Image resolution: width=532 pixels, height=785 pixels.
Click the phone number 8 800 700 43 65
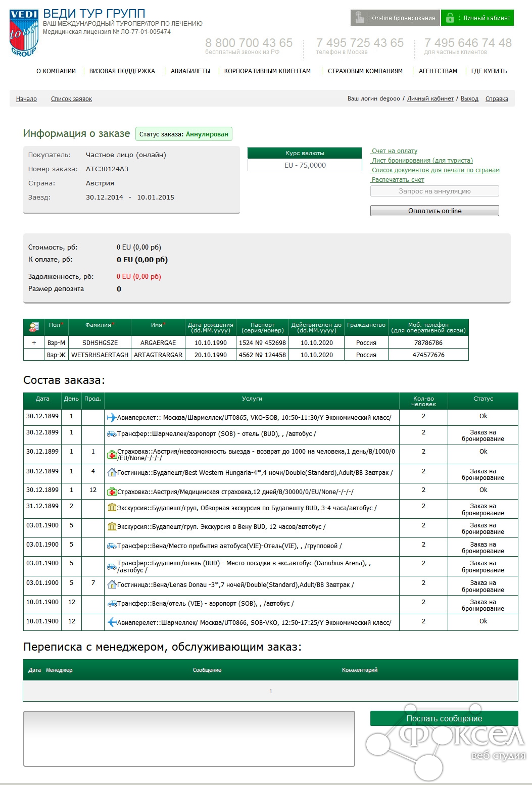coord(249,43)
